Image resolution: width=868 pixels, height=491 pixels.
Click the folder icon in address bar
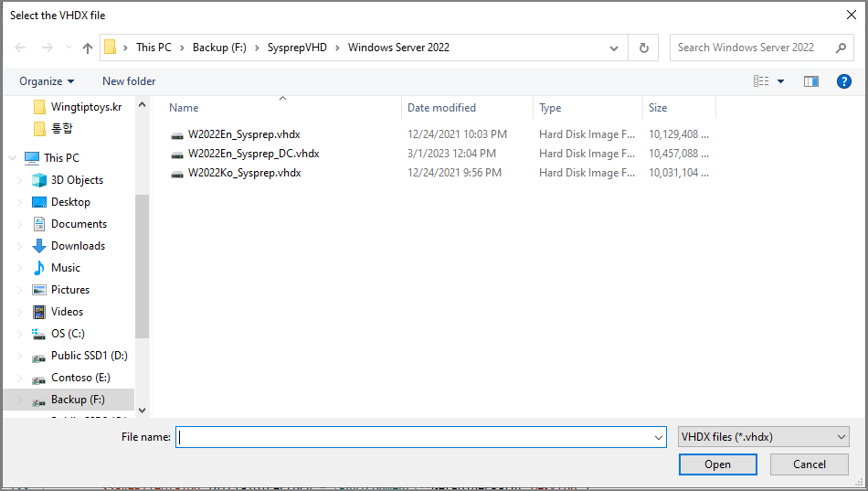tap(111, 48)
